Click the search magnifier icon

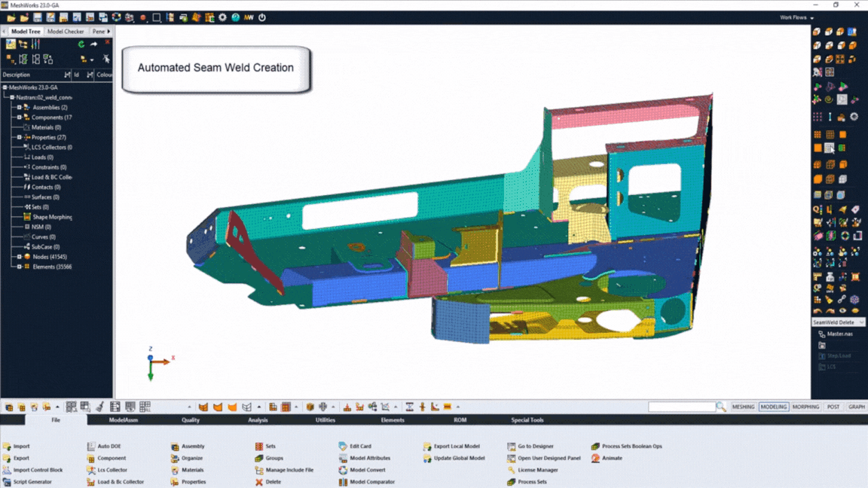(x=721, y=407)
